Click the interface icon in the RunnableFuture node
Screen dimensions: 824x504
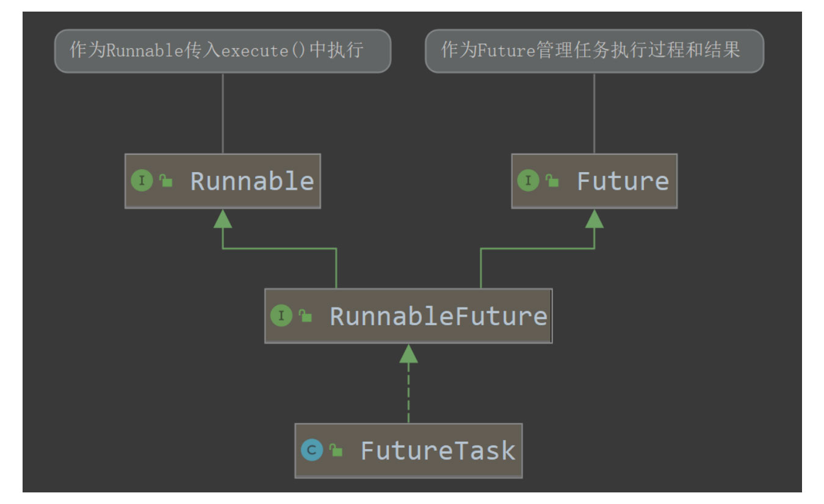pyautogui.click(x=281, y=315)
